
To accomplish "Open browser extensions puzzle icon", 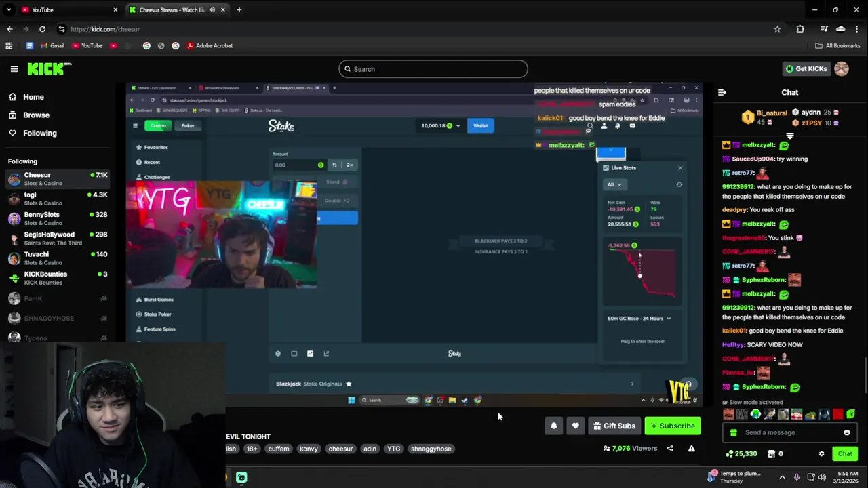I will point(800,29).
